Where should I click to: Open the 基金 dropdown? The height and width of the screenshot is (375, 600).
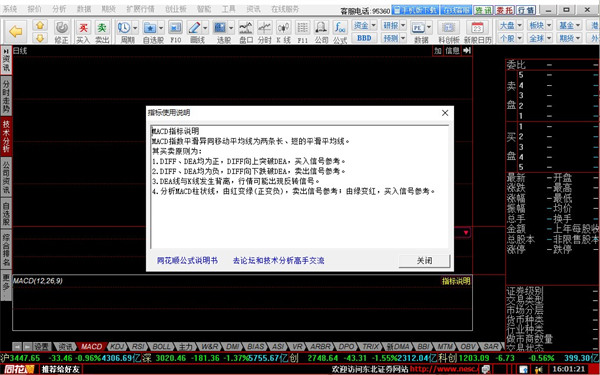point(569,26)
